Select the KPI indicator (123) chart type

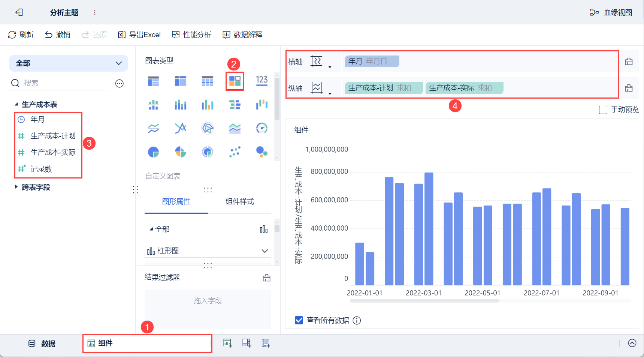pyautogui.click(x=262, y=81)
